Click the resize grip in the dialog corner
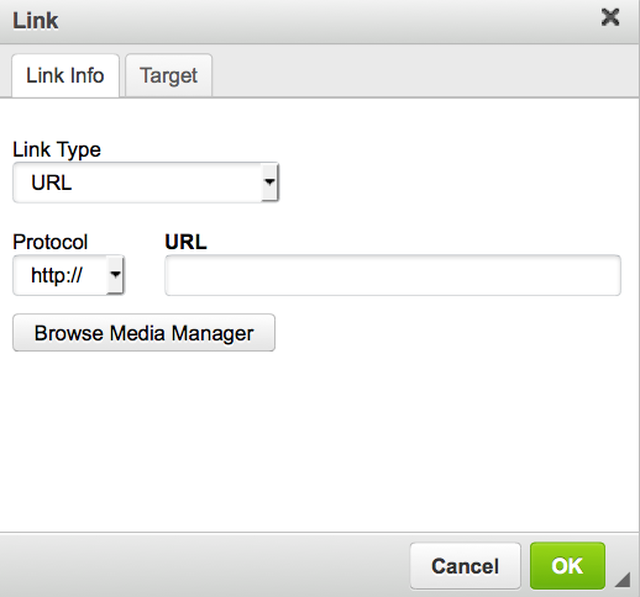 coord(623,580)
